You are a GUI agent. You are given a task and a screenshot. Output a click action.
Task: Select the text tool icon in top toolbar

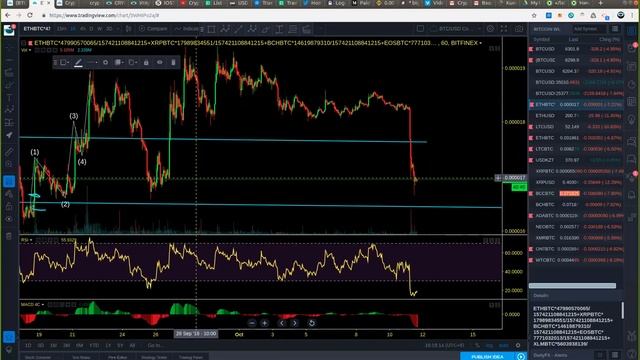[x=280, y=29]
